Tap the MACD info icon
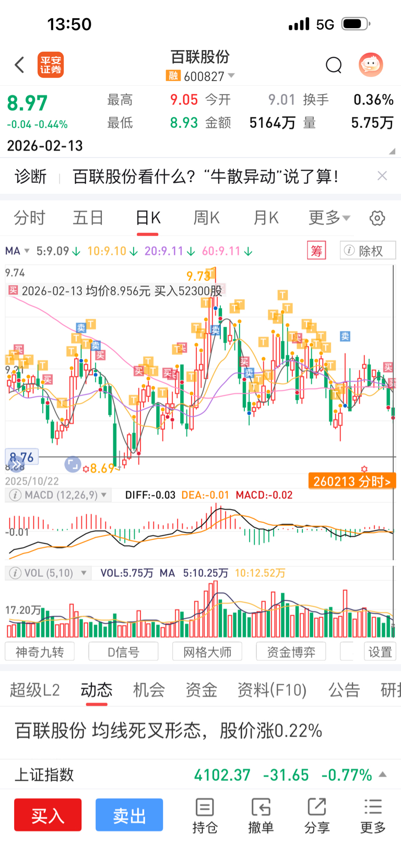The image size is (401, 868). 16,495
